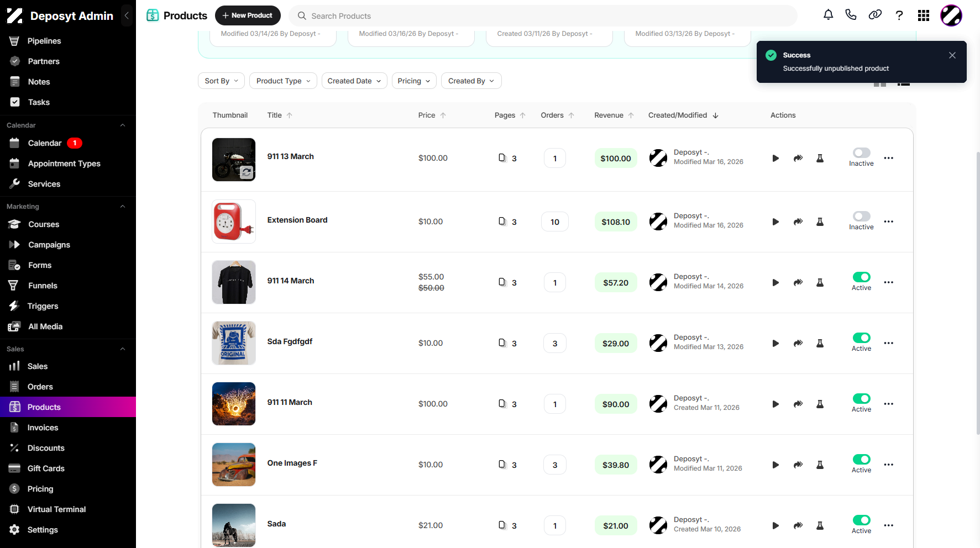This screenshot has height=548, width=980.
Task: Open the Sort By dropdown
Action: point(221,81)
